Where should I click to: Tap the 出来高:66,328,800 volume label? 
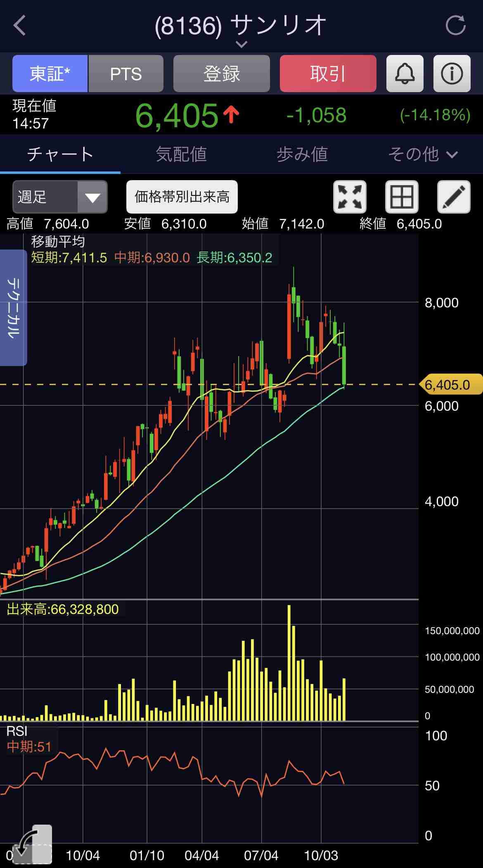click(63, 609)
